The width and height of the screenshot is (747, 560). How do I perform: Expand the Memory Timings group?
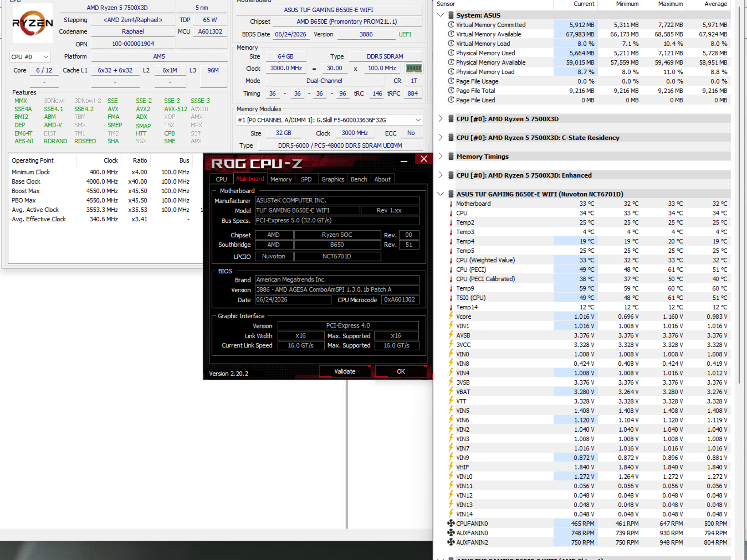(440, 156)
